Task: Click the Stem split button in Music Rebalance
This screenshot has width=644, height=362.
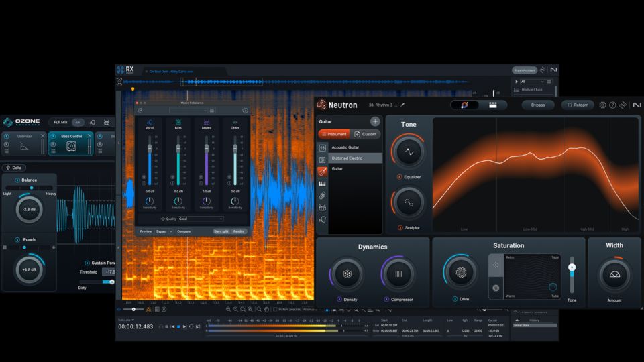Action: (x=221, y=231)
